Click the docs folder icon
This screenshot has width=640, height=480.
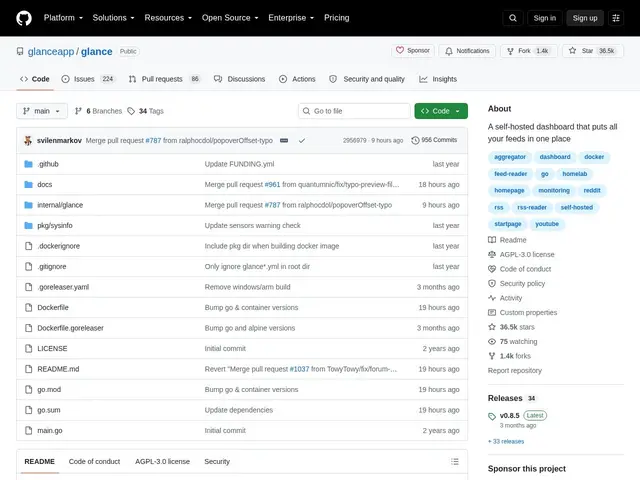point(28,184)
